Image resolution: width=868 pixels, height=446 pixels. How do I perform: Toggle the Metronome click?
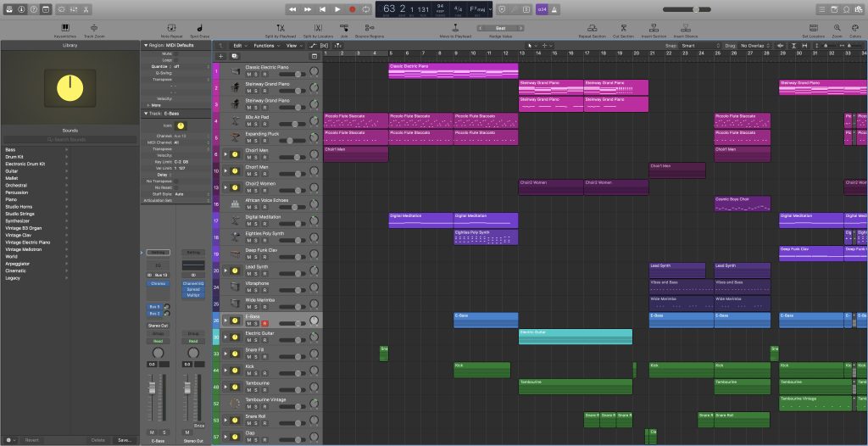click(x=554, y=9)
